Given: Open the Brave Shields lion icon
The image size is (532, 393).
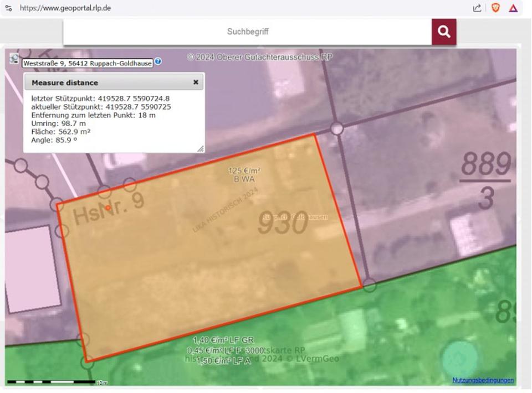Looking at the screenshot, I should pos(495,8).
